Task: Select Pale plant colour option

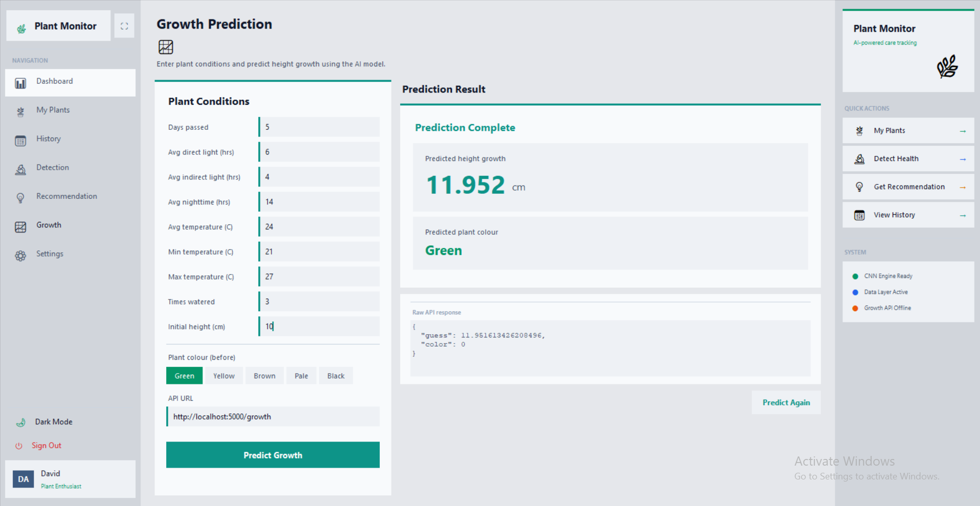Action: pos(301,376)
